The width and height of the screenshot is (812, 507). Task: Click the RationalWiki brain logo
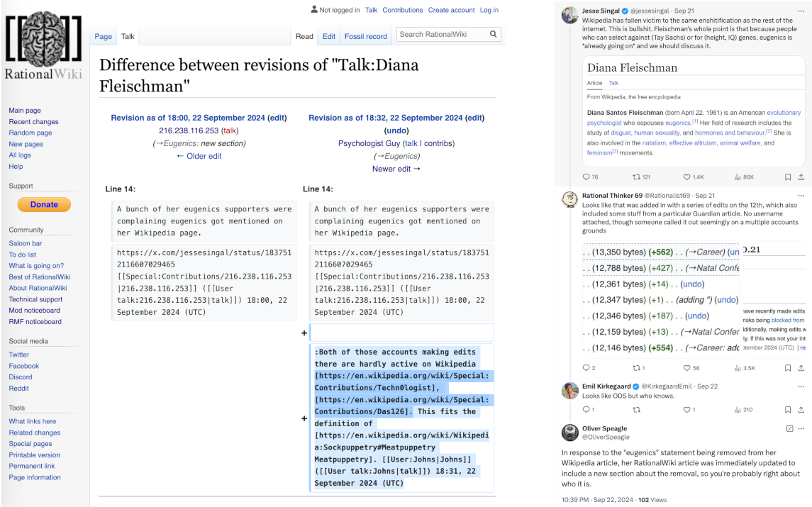43,45
